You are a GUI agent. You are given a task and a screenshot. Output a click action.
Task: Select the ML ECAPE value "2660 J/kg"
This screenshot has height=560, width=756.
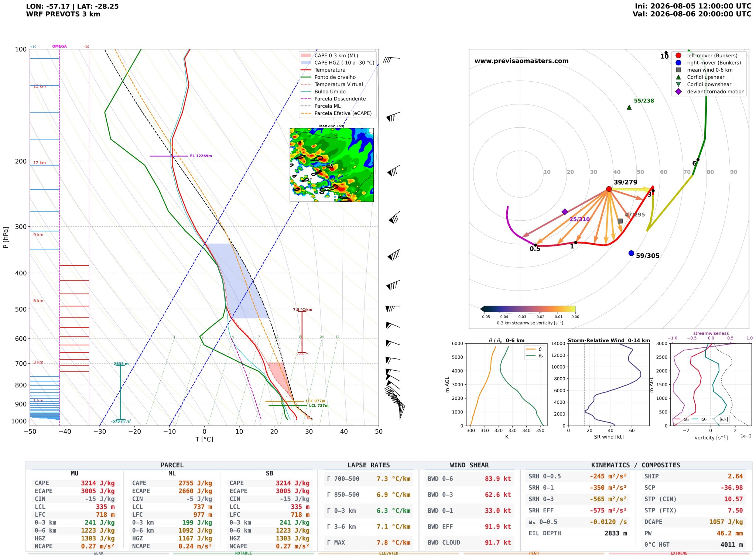[195, 491]
